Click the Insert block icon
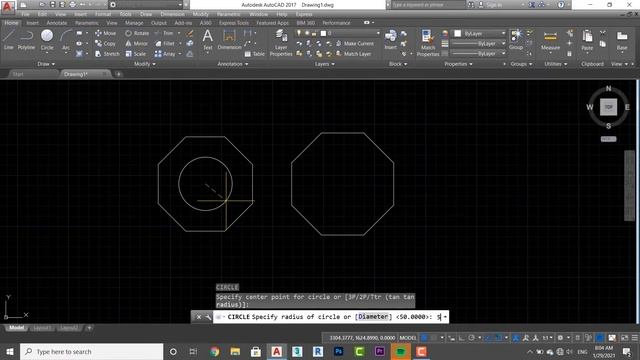 pos(391,40)
